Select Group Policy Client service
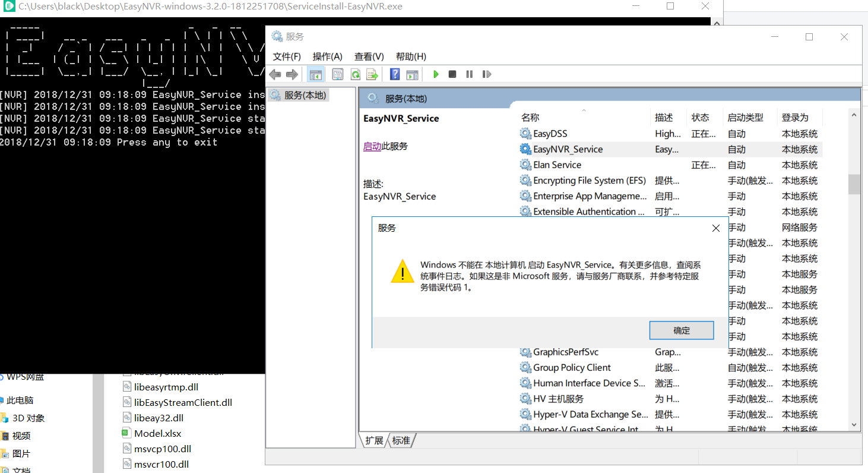Viewport: 868px width, 473px height. click(x=572, y=367)
